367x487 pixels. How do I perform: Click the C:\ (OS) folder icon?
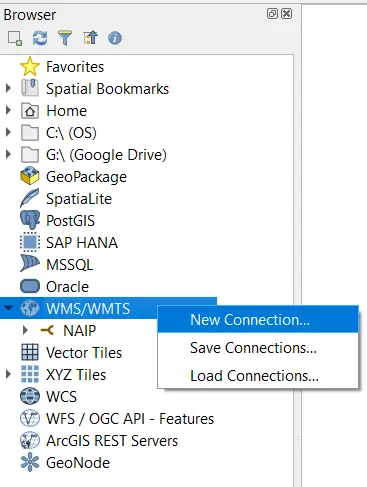pyautogui.click(x=30, y=133)
